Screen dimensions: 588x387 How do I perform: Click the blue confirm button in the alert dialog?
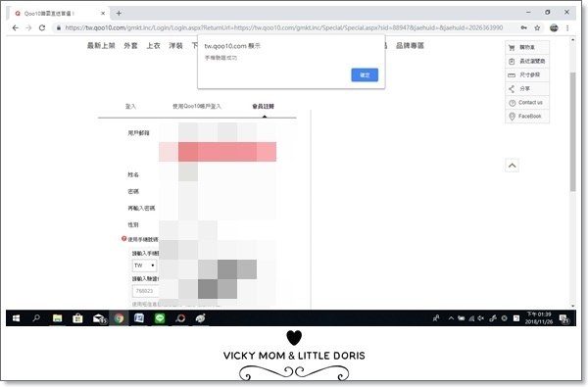(365, 75)
